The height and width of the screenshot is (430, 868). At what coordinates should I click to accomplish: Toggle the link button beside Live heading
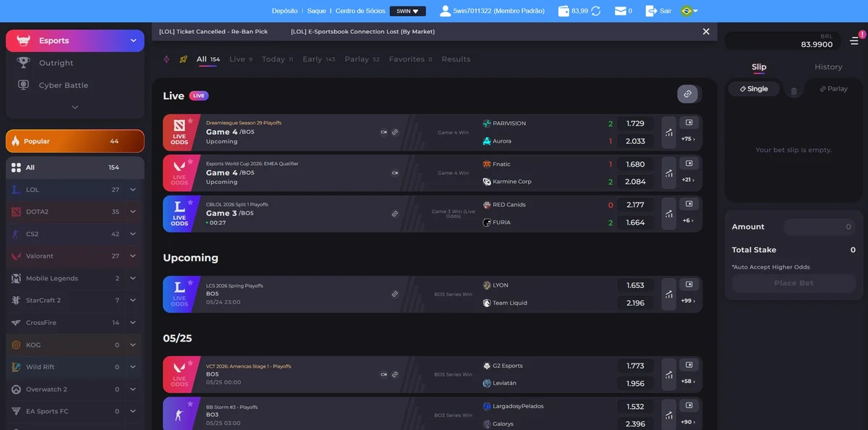688,94
